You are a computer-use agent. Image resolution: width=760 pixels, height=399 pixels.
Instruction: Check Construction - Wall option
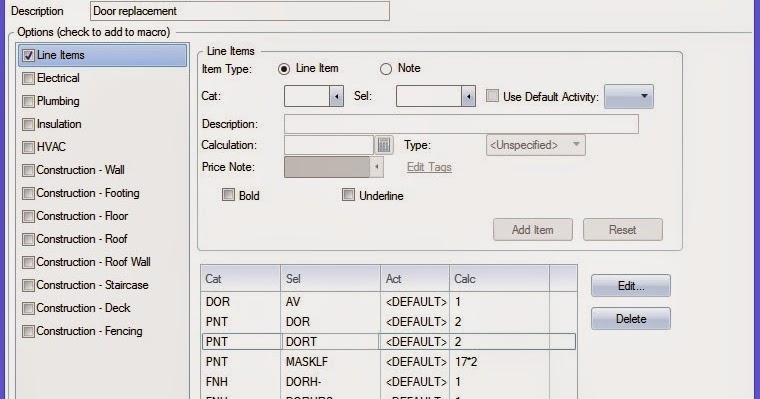pyautogui.click(x=28, y=170)
